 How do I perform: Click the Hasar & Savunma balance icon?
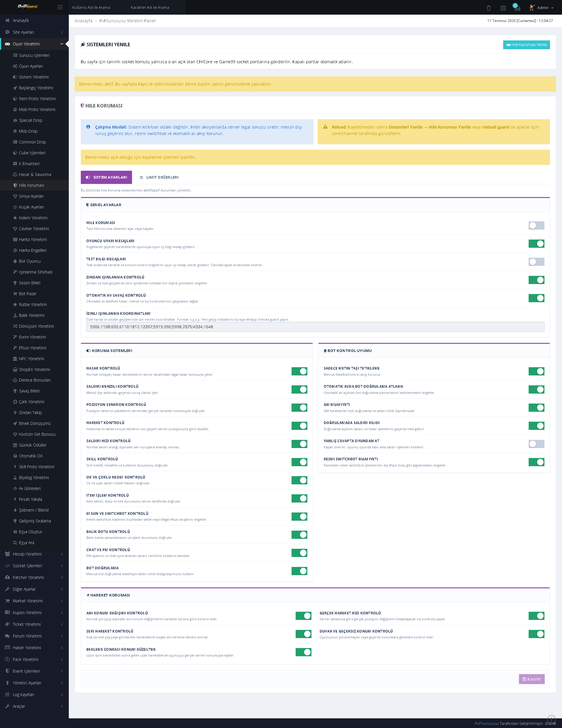coord(15,175)
